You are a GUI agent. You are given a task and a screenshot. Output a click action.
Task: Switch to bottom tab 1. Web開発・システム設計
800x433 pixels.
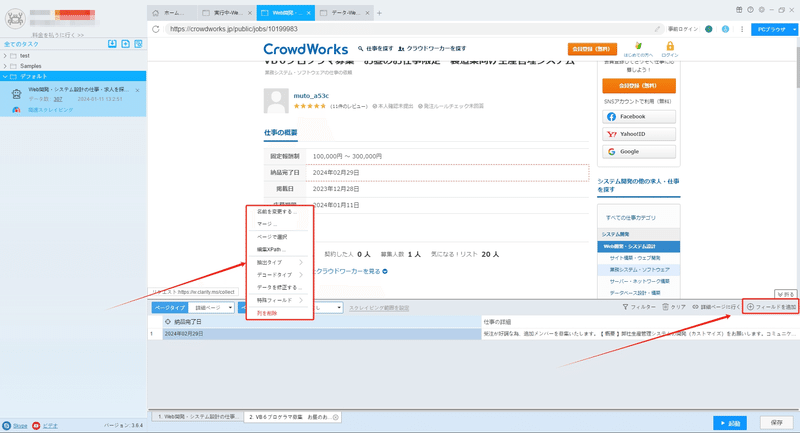point(196,417)
